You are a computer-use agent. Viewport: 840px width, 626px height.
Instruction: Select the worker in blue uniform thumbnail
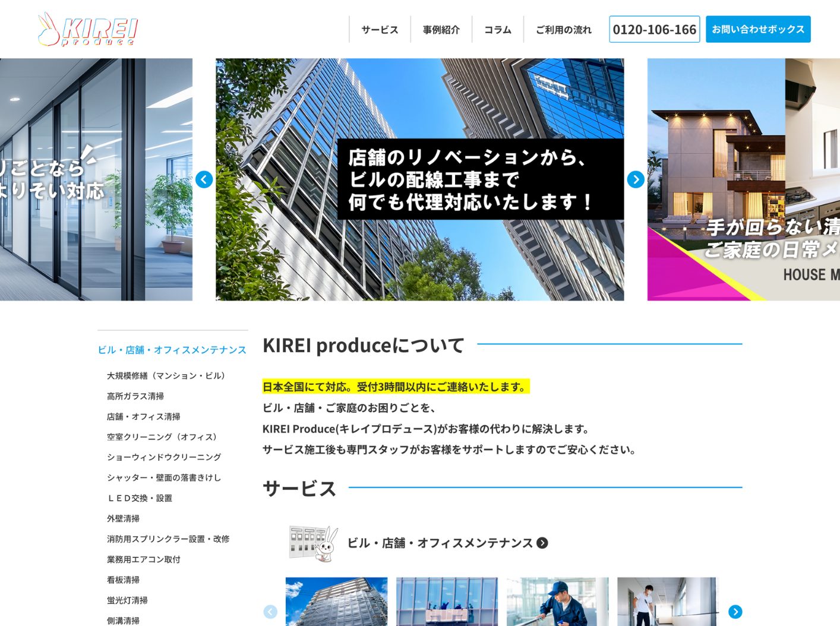557,601
